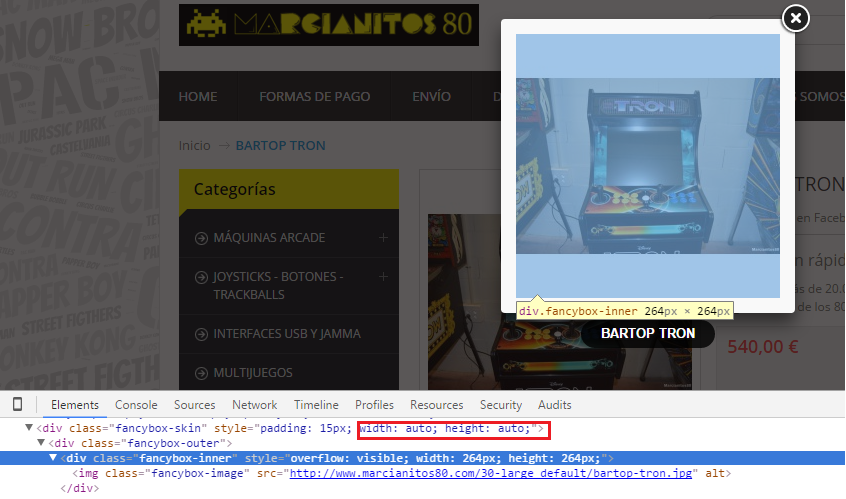Select the img fancybox-image line

pyautogui.click(x=402, y=473)
